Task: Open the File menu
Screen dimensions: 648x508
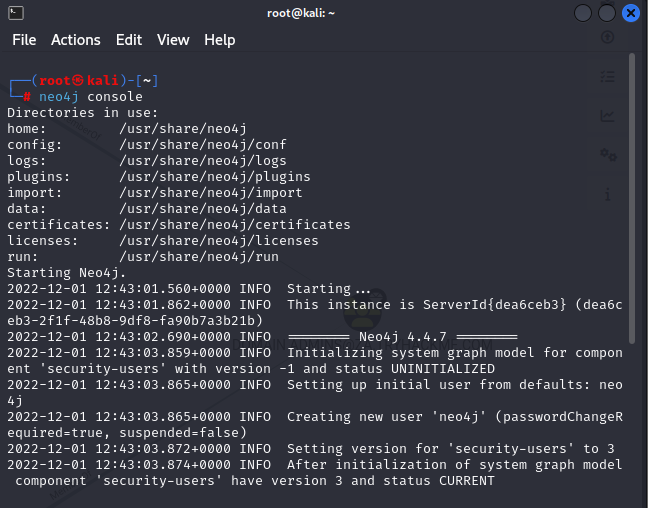Action: tap(24, 40)
